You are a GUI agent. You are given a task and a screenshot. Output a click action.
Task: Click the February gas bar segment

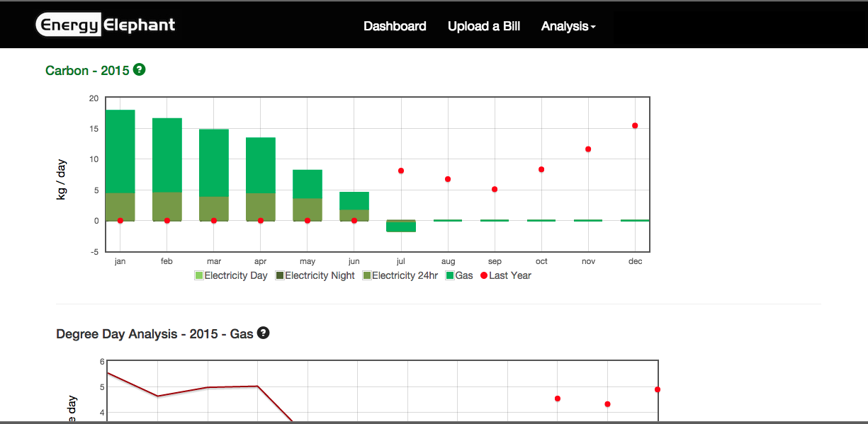pos(167,154)
